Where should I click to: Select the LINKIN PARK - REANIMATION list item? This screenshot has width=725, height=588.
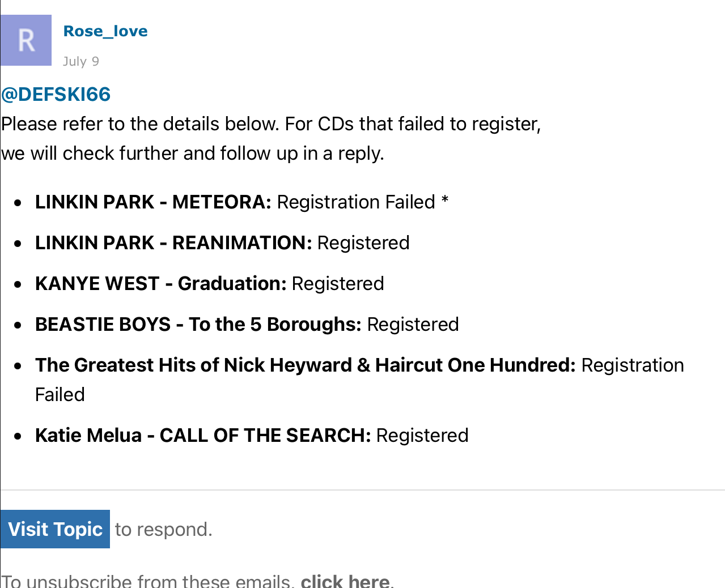222,242
